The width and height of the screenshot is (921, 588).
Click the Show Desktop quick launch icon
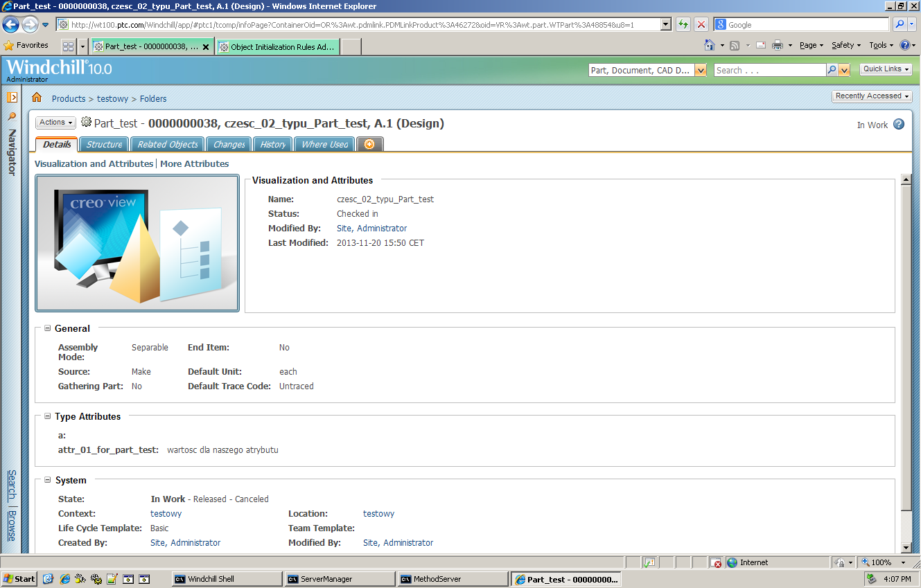click(x=48, y=579)
